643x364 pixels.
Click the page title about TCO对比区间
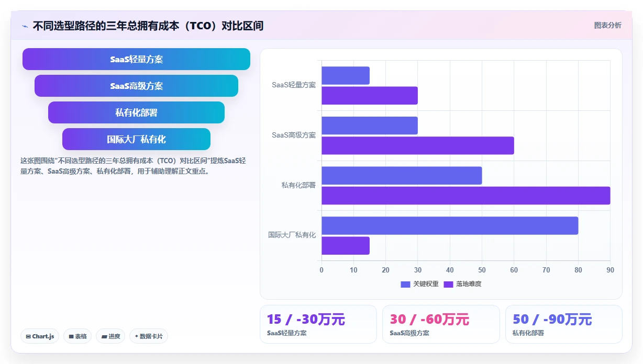(148, 26)
